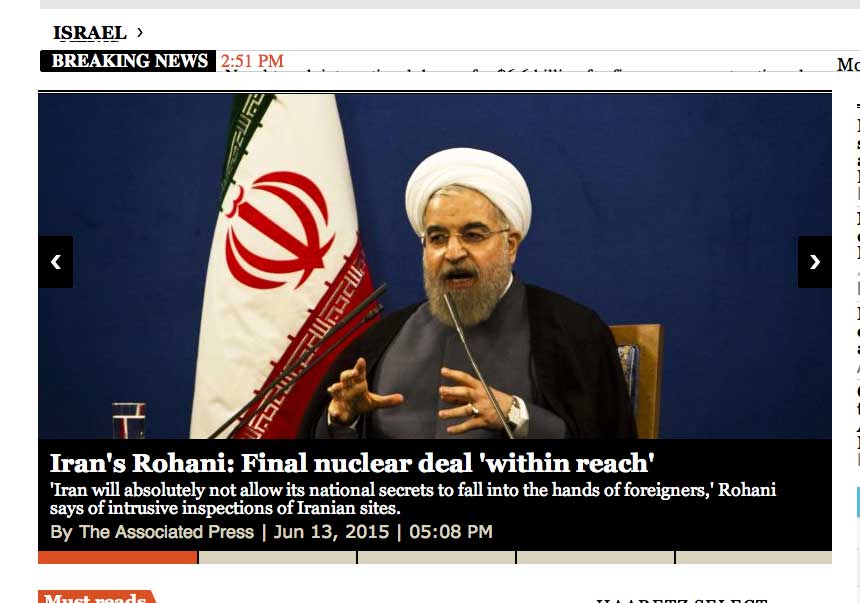Click the 'national secrets' subheadline text
The height and width of the screenshot is (603, 860).
[x=412, y=498]
